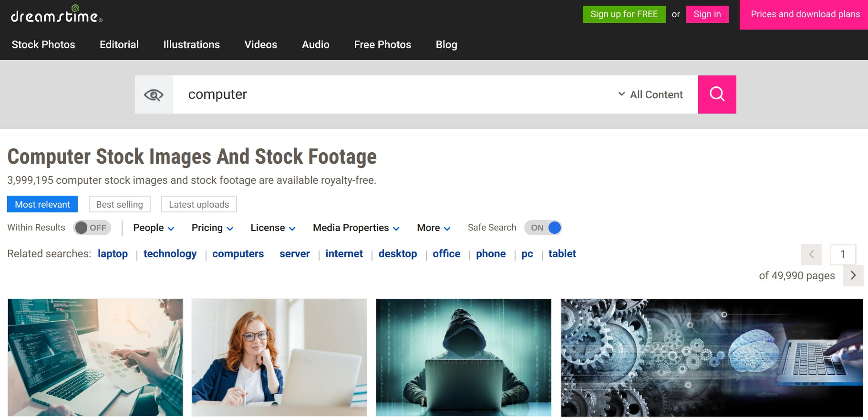Open the People filter dropdown

tap(154, 228)
